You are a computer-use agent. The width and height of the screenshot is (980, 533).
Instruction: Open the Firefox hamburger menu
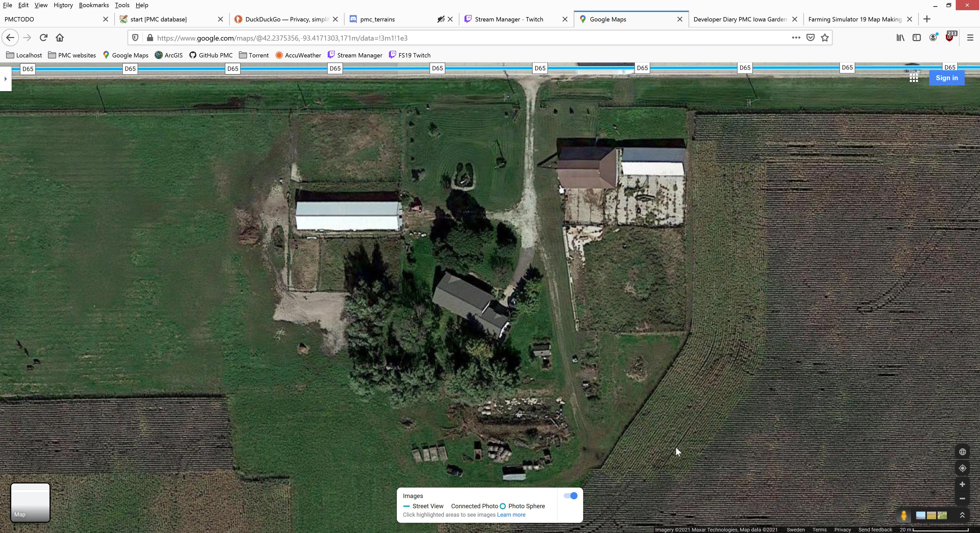pyautogui.click(x=970, y=38)
